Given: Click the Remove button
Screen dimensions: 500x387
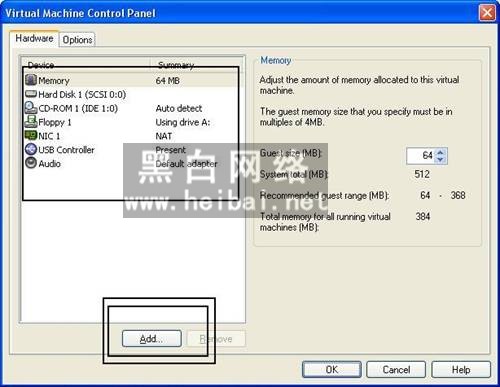Looking at the screenshot, I should click(x=216, y=339).
